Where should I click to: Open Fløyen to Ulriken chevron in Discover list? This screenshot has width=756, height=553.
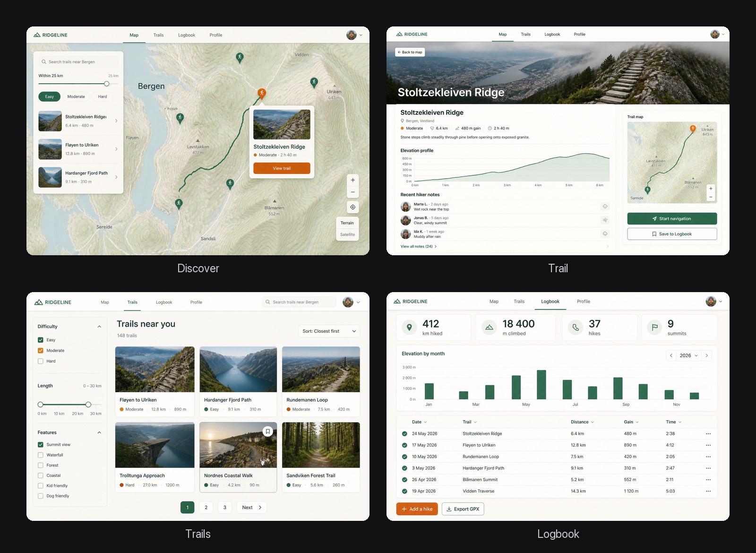116,149
